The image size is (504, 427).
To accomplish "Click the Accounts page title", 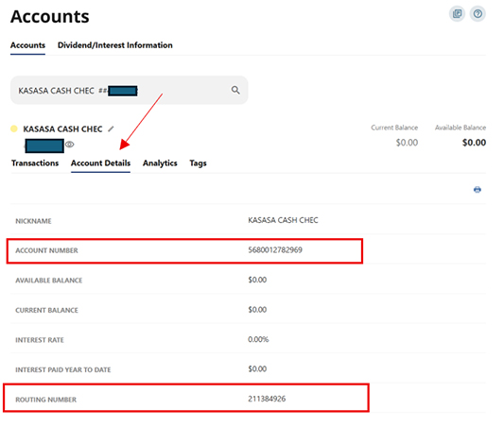I will [x=50, y=17].
